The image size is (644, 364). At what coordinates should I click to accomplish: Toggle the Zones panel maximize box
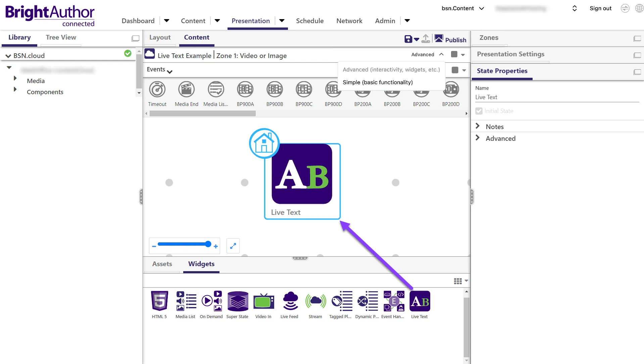(637, 39)
